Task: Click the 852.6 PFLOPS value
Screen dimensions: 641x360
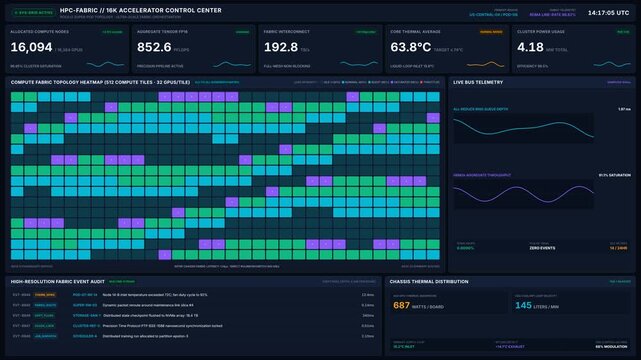Action: pos(154,47)
